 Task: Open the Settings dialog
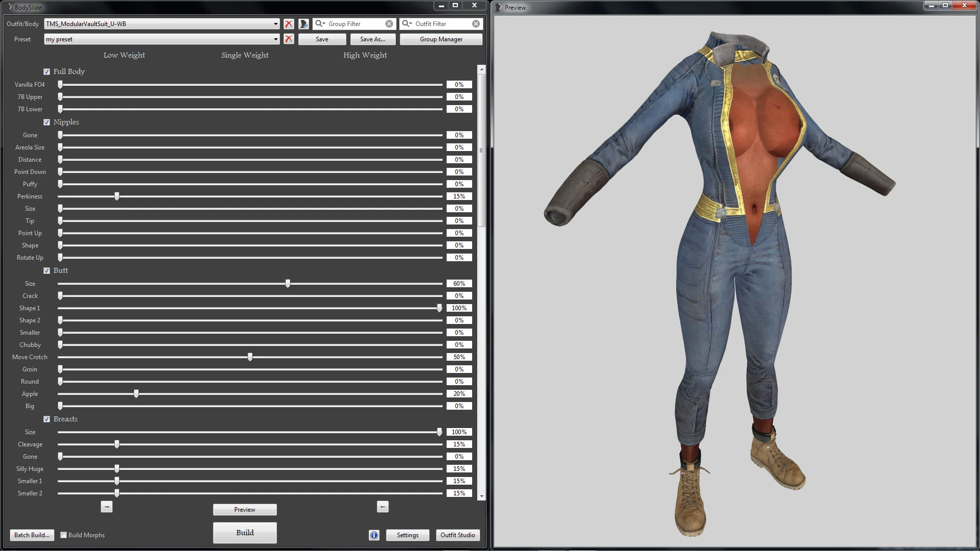[x=408, y=535]
